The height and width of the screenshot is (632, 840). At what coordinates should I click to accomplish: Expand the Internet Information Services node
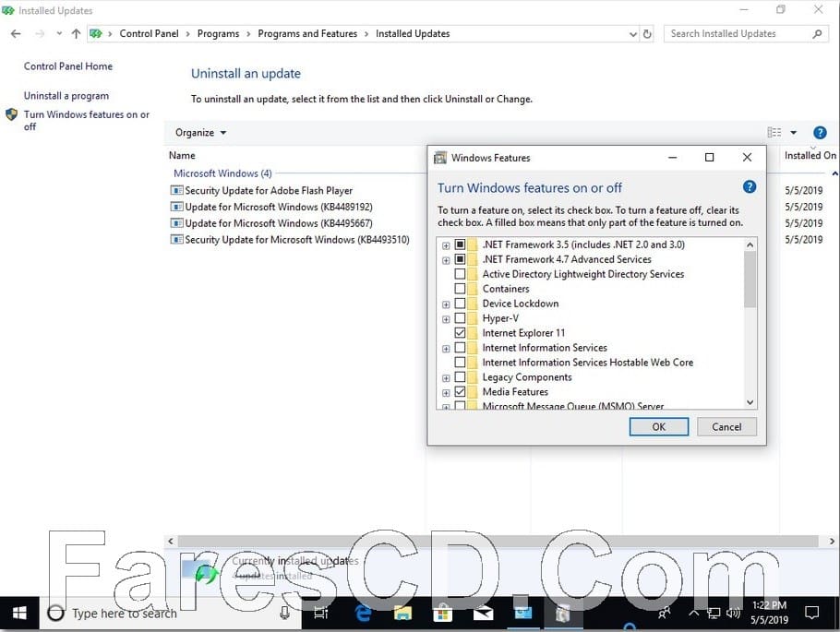[446, 349]
